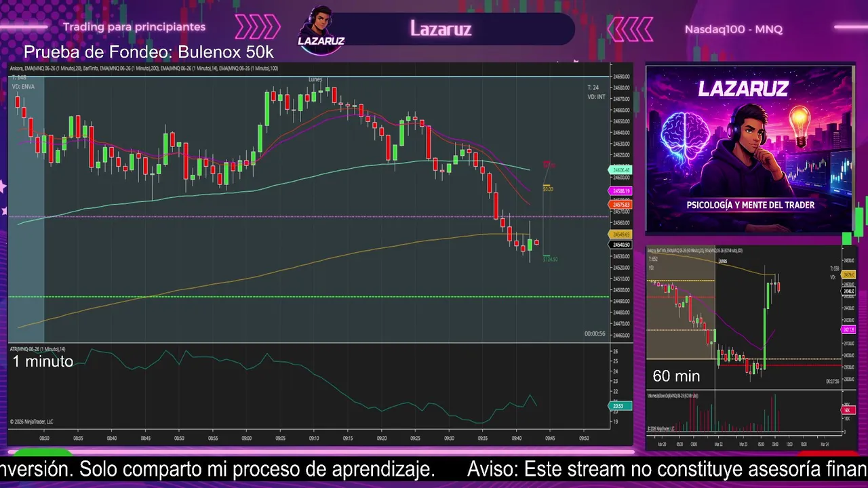
Task: Click the 1-minute chart indicator label line
Action: [144, 68]
